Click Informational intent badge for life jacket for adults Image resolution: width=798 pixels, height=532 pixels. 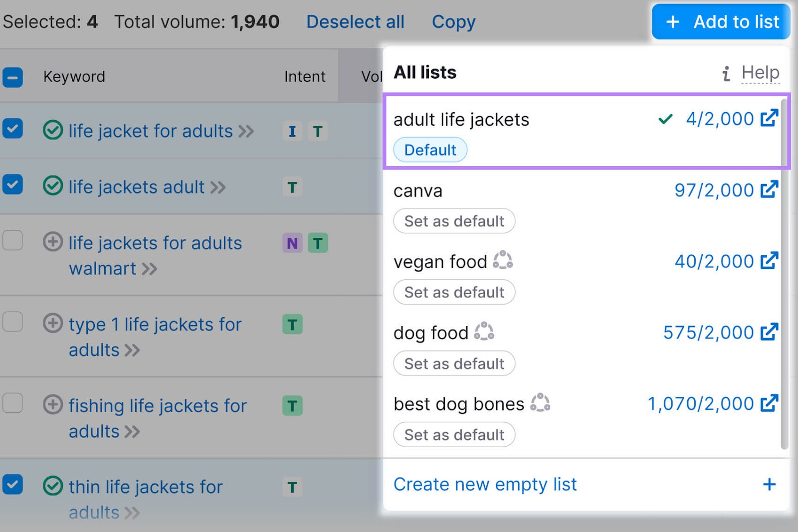[292, 131]
